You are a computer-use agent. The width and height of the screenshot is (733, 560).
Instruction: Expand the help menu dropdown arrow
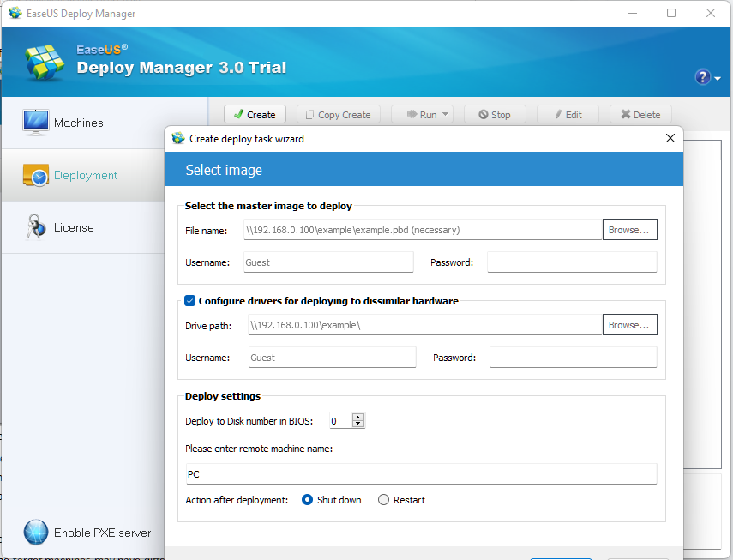click(718, 79)
